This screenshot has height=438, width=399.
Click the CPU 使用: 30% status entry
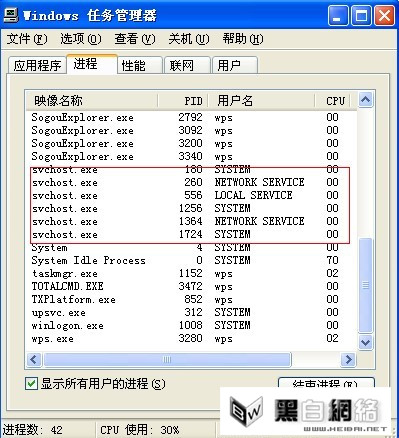[x=140, y=430]
